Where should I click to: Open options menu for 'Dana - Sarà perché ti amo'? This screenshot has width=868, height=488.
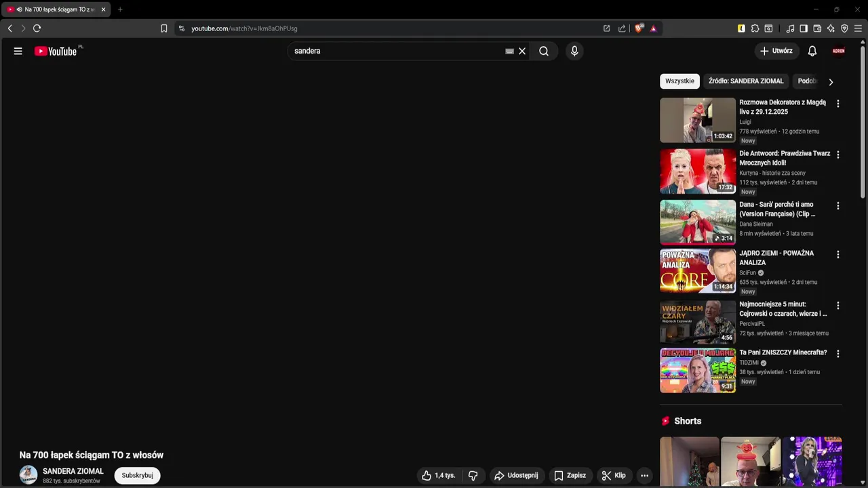coord(837,205)
